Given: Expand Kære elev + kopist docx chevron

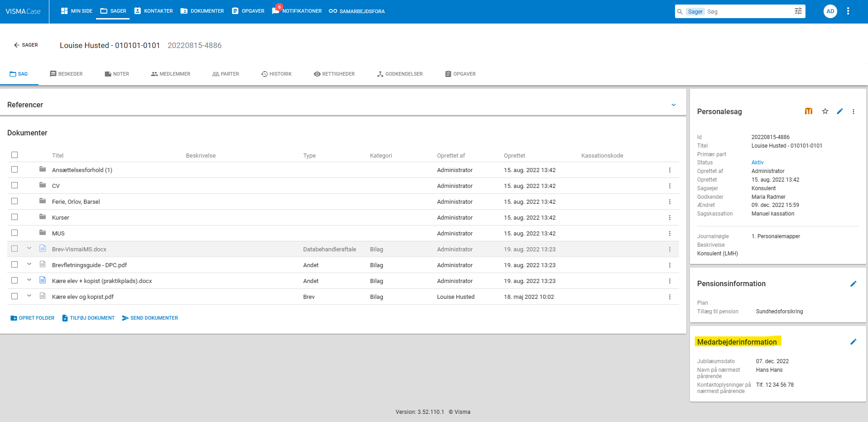Looking at the screenshot, I should tap(29, 280).
